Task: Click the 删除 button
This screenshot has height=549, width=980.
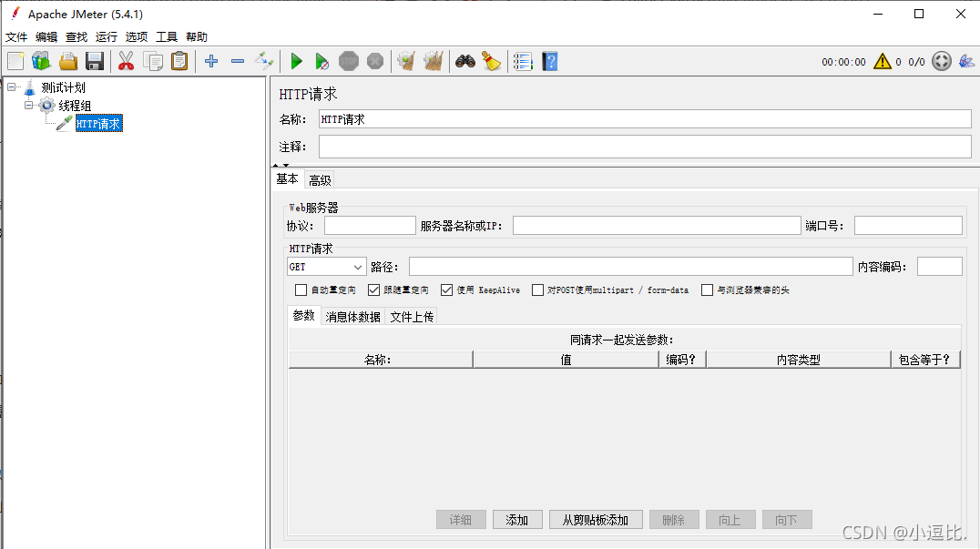Action: [x=674, y=520]
